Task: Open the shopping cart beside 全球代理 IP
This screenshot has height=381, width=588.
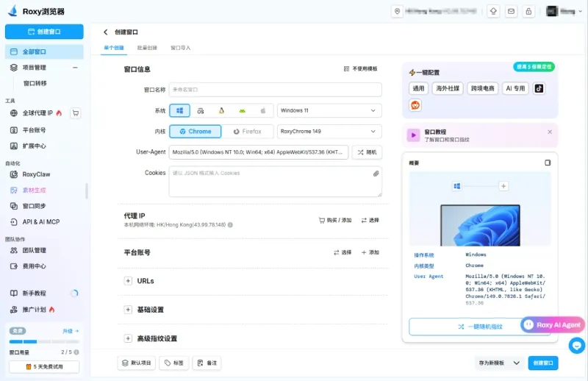Action: [76, 113]
